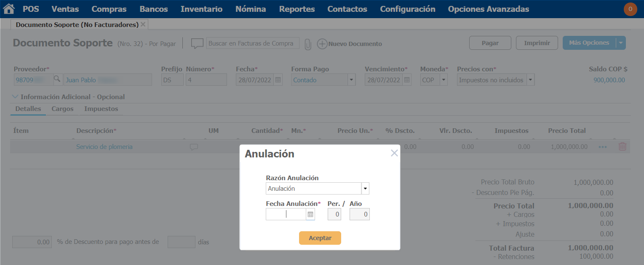This screenshot has height=265, width=644.
Task: Collapse Información Adicional section
Action: tap(16, 97)
